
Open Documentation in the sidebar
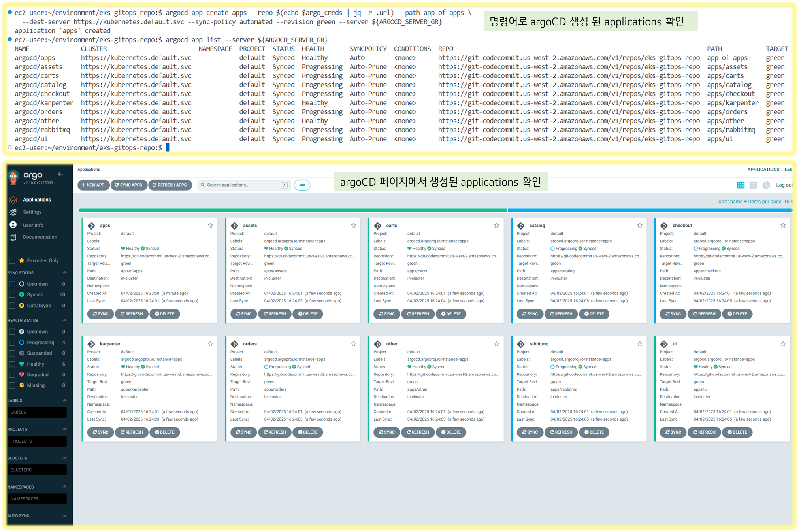pyautogui.click(x=40, y=237)
